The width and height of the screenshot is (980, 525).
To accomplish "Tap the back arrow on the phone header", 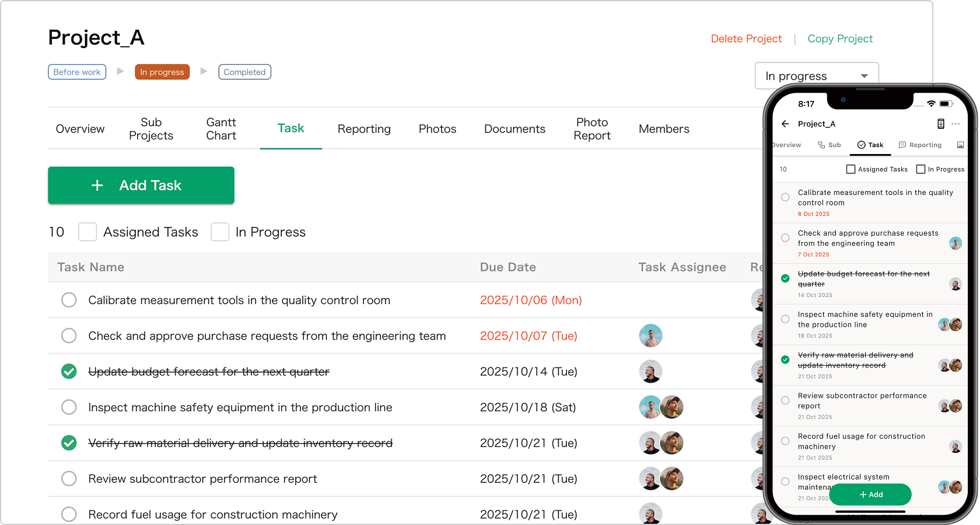I will [785, 124].
